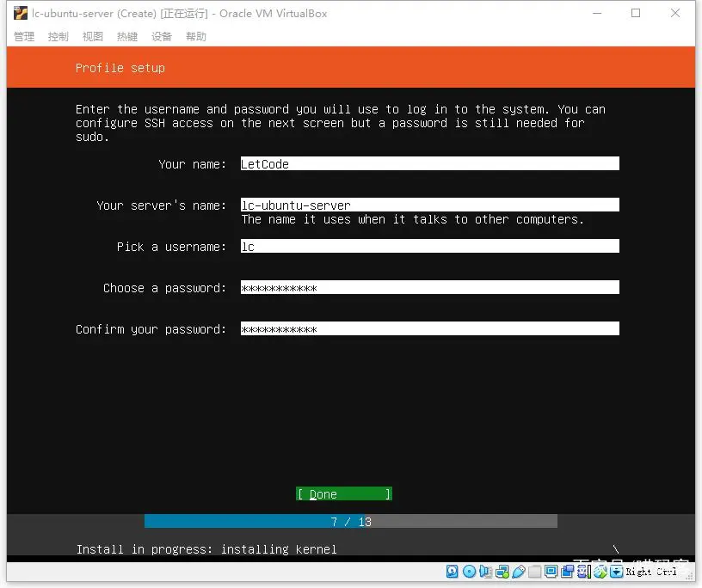Maximize the VirtualBox window
The height and width of the screenshot is (588, 702).
(636, 14)
